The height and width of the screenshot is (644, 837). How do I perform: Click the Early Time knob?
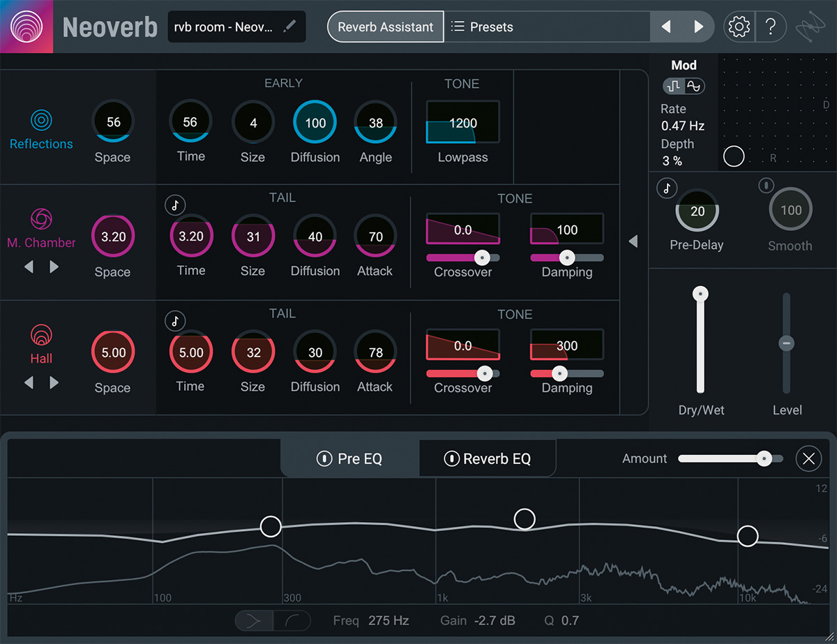tap(190, 122)
